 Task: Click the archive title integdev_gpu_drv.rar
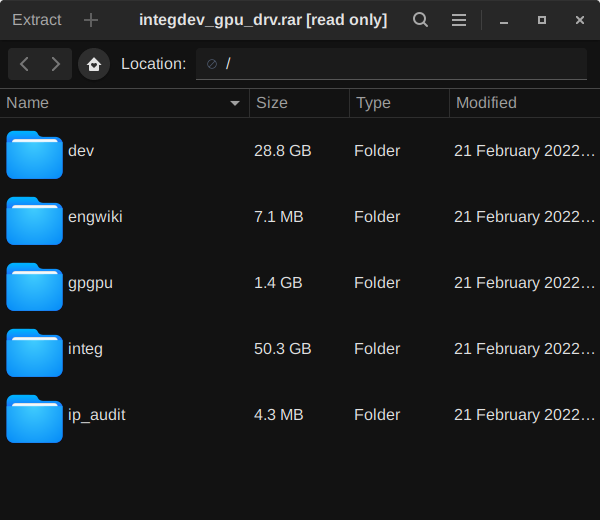tap(263, 20)
